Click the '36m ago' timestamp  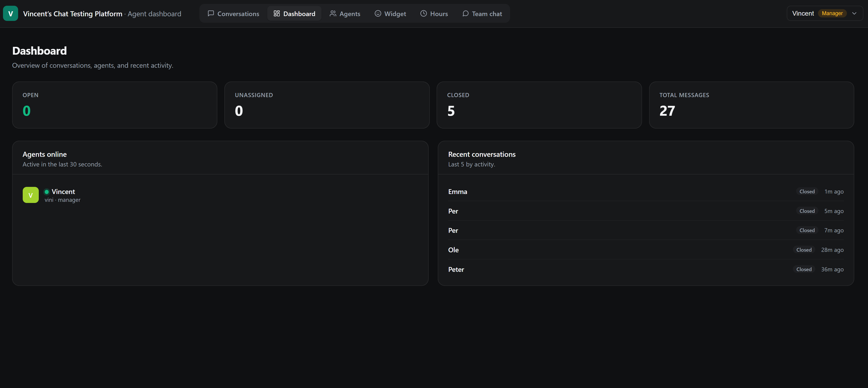[832, 269]
